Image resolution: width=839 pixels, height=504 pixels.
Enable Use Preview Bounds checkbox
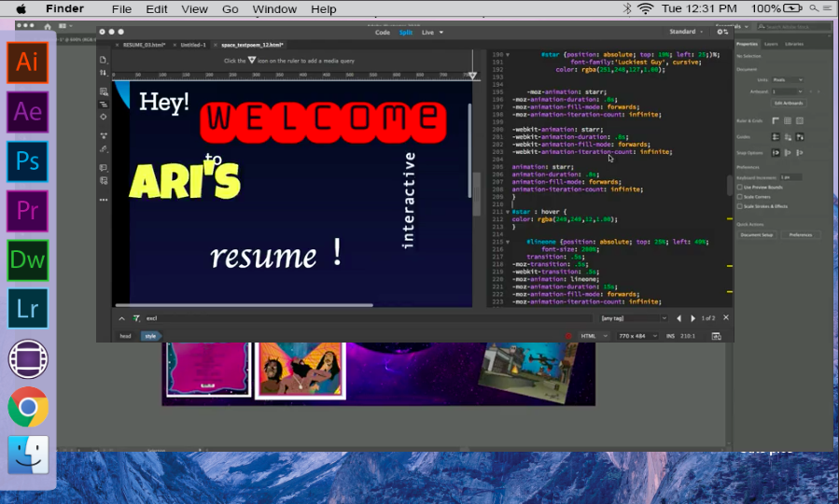click(x=740, y=187)
